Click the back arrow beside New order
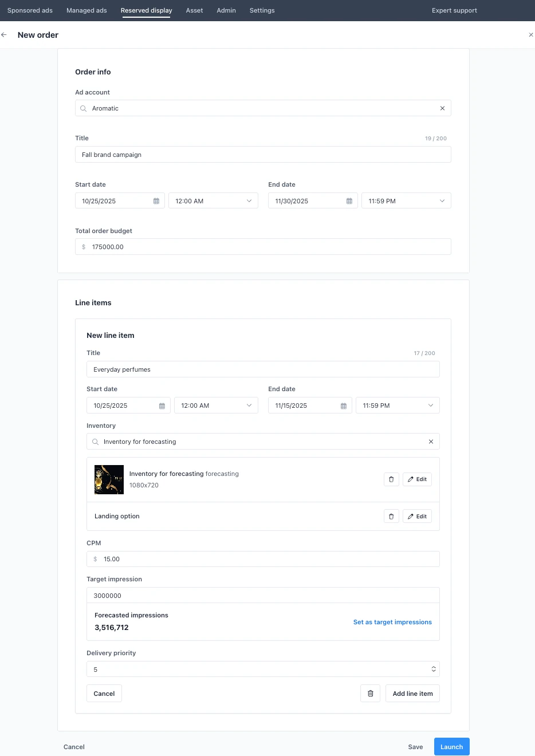535x756 pixels. tap(4, 35)
